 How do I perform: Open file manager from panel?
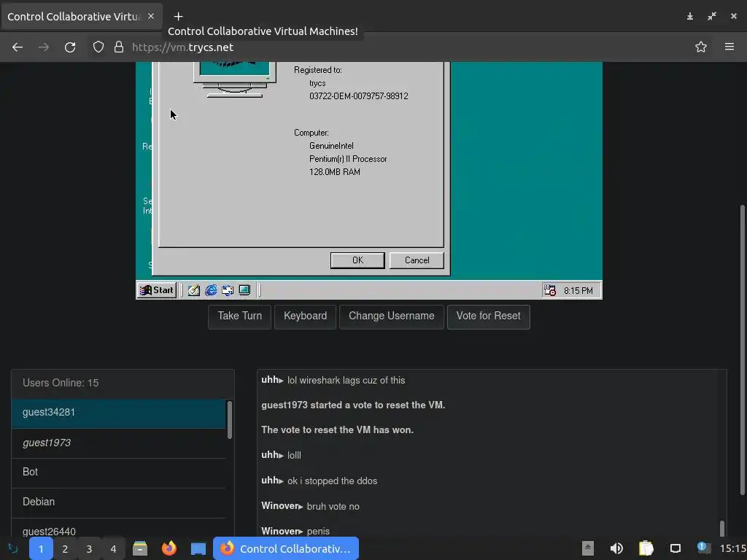(140, 548)
